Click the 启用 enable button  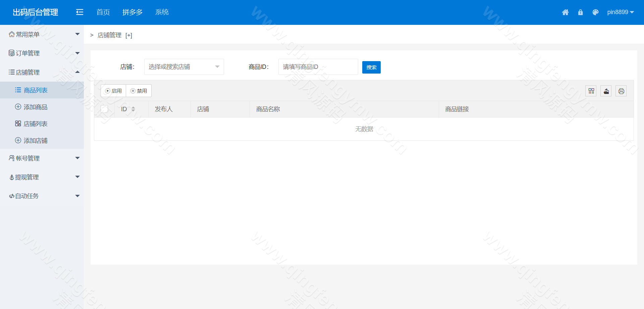[113, 90]
